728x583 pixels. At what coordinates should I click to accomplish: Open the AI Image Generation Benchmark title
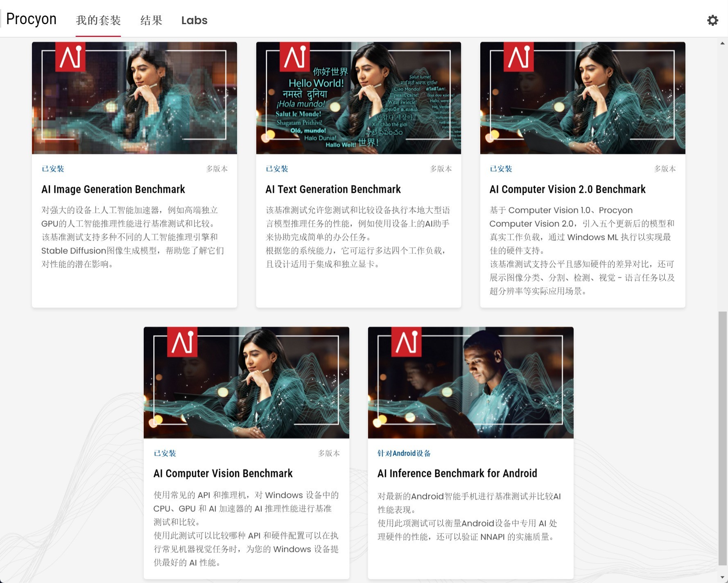(x=113, y=189)
